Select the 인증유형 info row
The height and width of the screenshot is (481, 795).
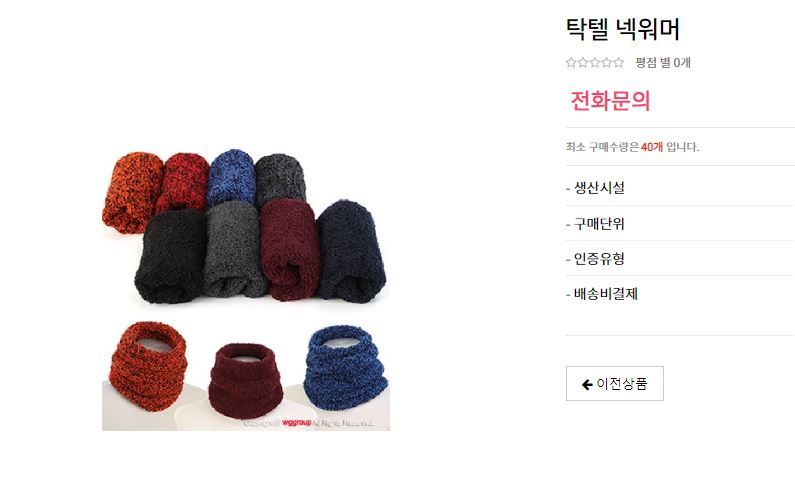680,259
